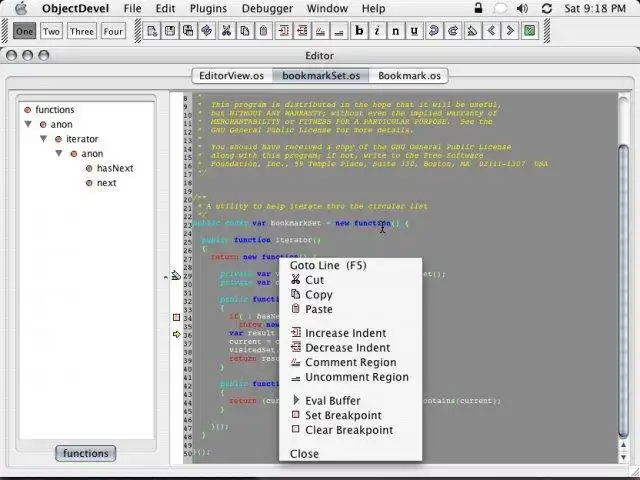The image size is (640, 480).
Task: Open the Apple menu
Action: 20,8
